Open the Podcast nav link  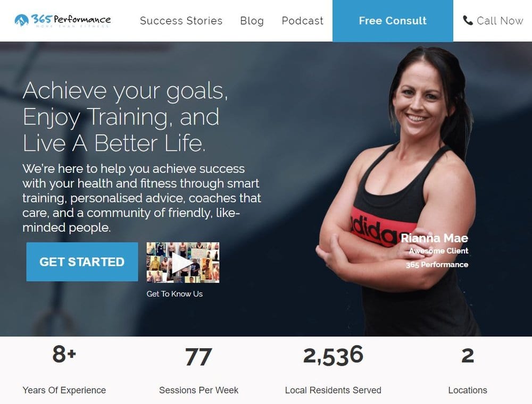pyautogui.click(x=303, y=21)
